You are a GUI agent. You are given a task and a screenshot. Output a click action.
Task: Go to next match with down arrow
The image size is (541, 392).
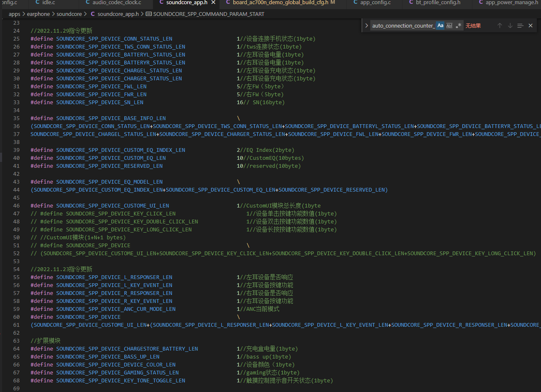(x=510, y=26)
